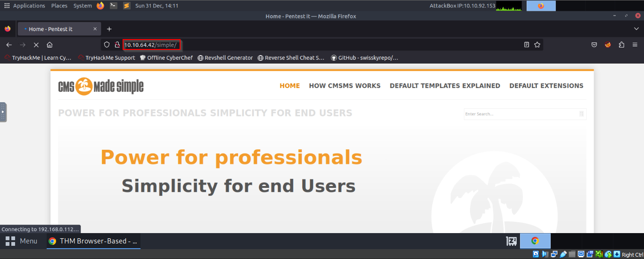Expand the side panel handle
Screen dimensions: 644x259
coord(3,112)
